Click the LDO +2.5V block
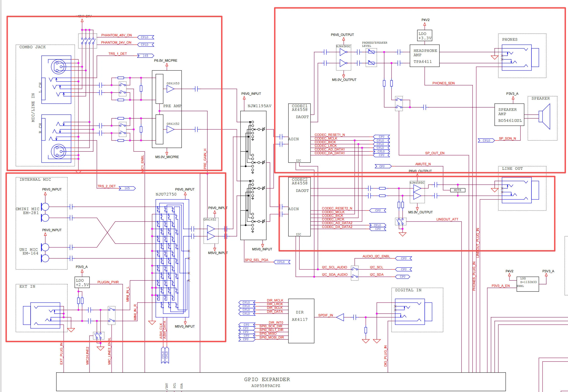This screenshot has height=392, width=568. (x=82, y=282)
